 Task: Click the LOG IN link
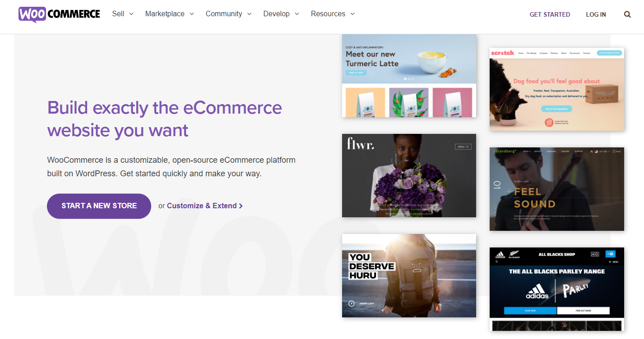point(596,14)
